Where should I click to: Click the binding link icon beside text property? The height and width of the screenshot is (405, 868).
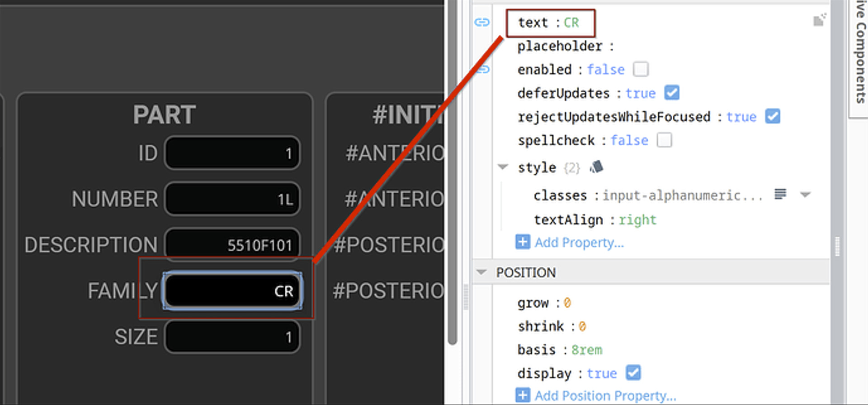pos(482,22)
